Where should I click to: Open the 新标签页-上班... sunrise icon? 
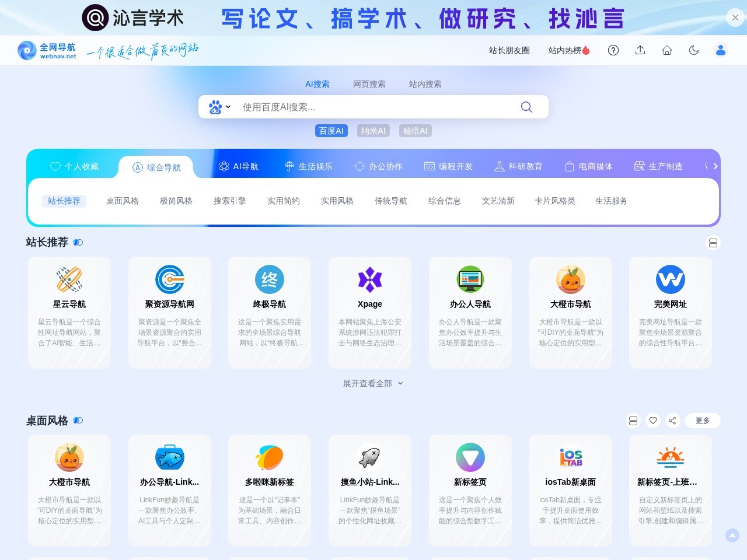[671, 457]
